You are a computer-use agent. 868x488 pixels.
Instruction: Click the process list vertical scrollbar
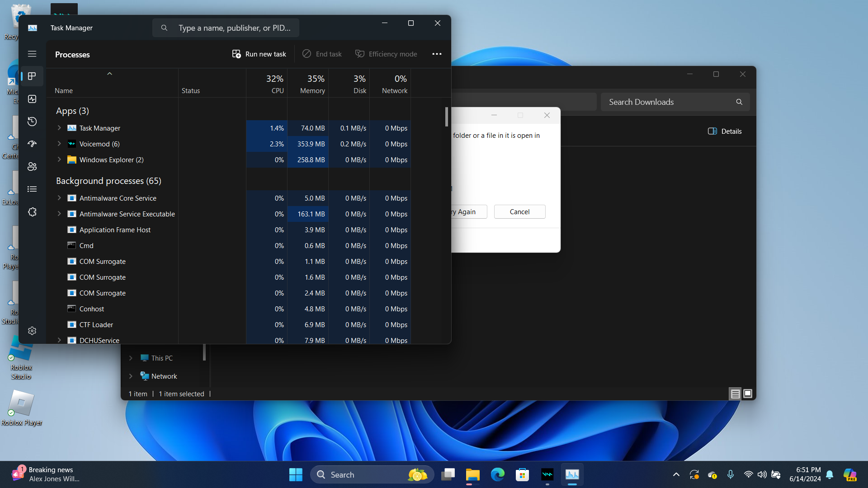tap(446, 117)
